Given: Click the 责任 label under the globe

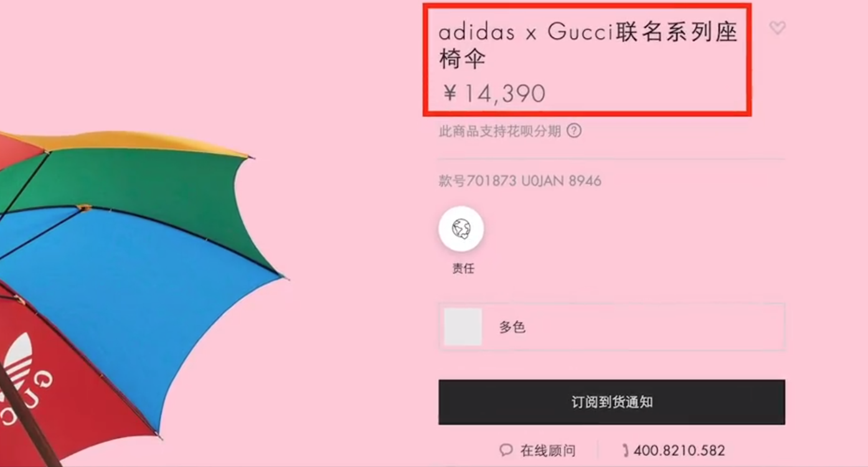Looking at the screenshot, I should [x=463, y=268].
